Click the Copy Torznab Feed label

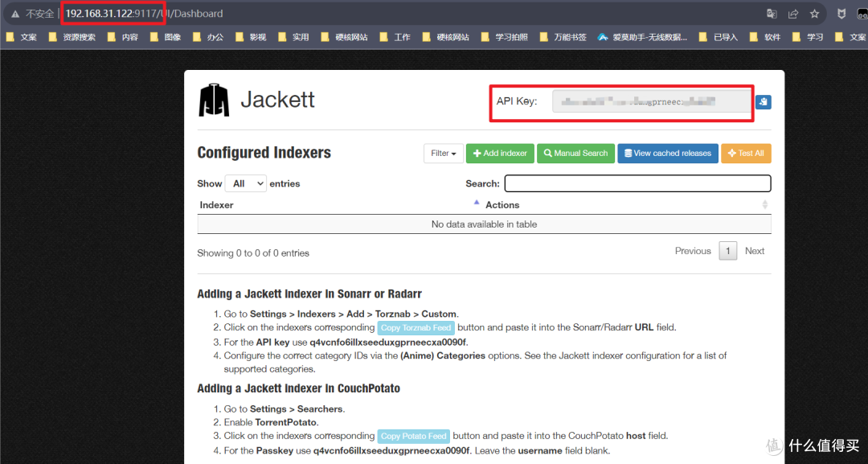coord(416,328)
